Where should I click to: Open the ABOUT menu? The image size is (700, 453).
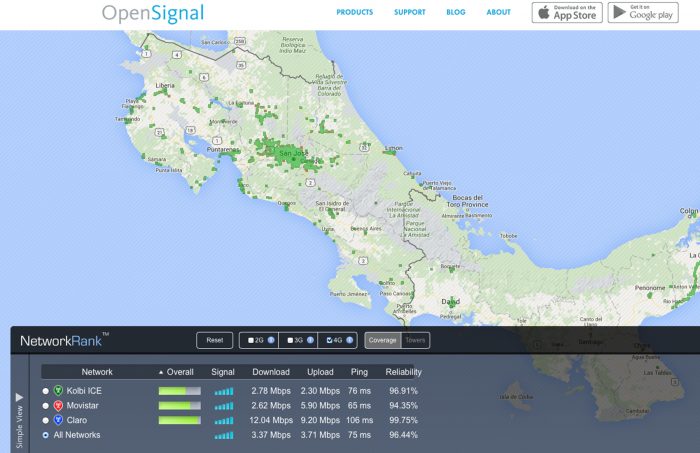498,12
